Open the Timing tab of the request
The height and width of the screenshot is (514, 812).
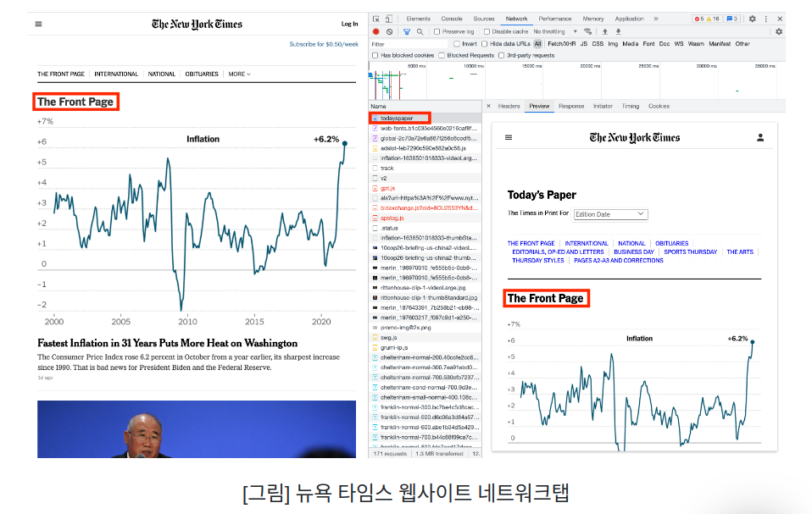point(631,106)
